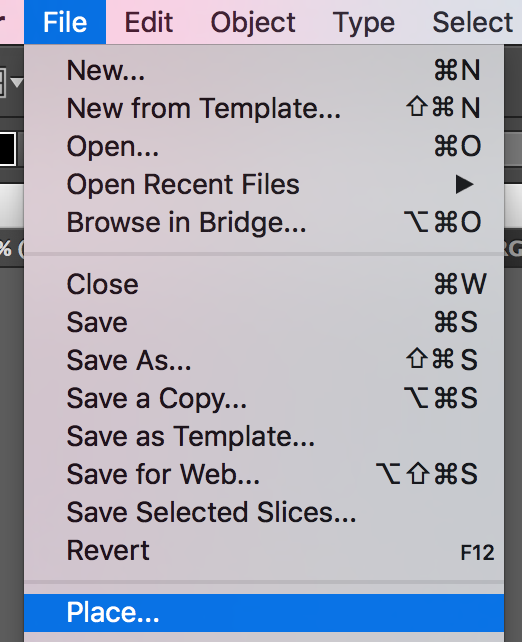Select New from Template... option
Image resolution: width=522 pixels, height=642 pixels.
click(264, 108)
